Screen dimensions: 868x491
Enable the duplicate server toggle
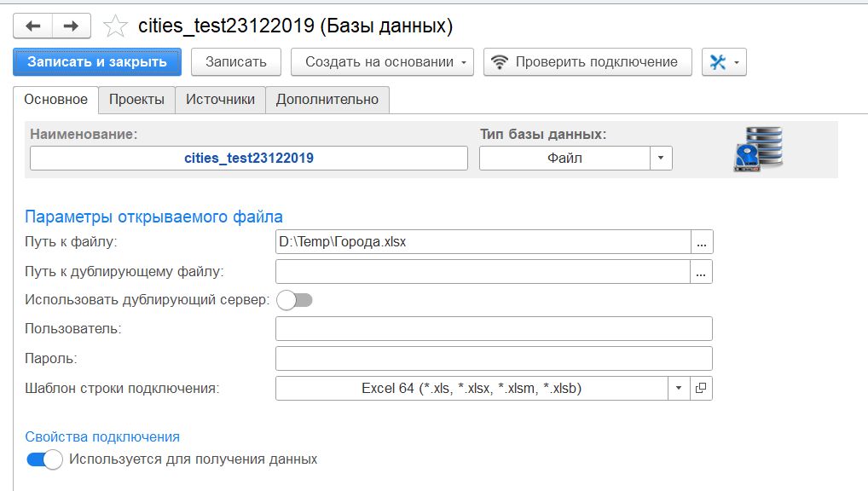[x=294, y=300]
